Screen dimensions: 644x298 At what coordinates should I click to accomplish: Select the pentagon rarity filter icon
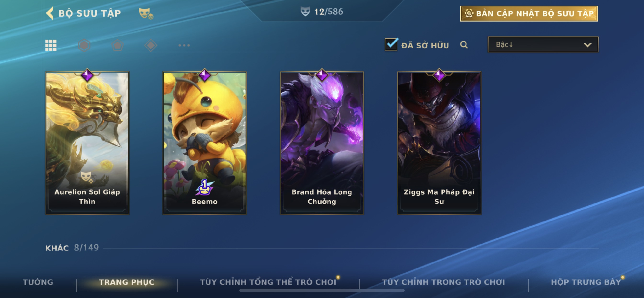click(x=117, y=45)
